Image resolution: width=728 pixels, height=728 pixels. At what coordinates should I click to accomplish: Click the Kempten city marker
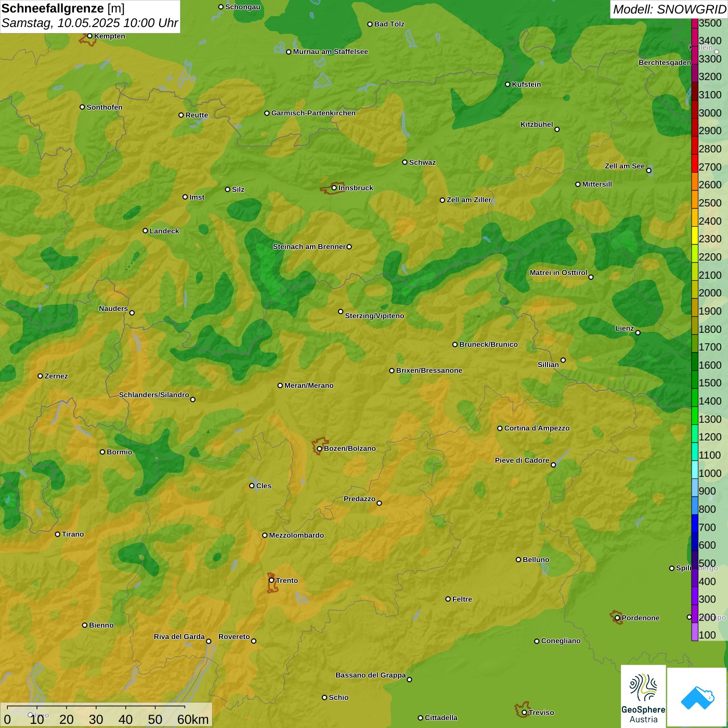coord(89,36)
